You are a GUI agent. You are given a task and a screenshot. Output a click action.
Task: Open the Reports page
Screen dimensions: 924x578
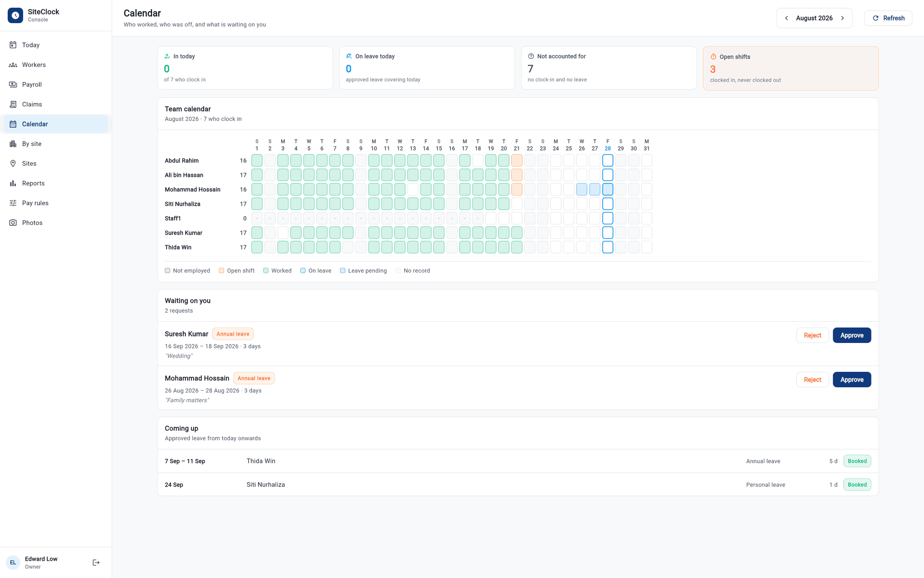(x=56, y=183)
